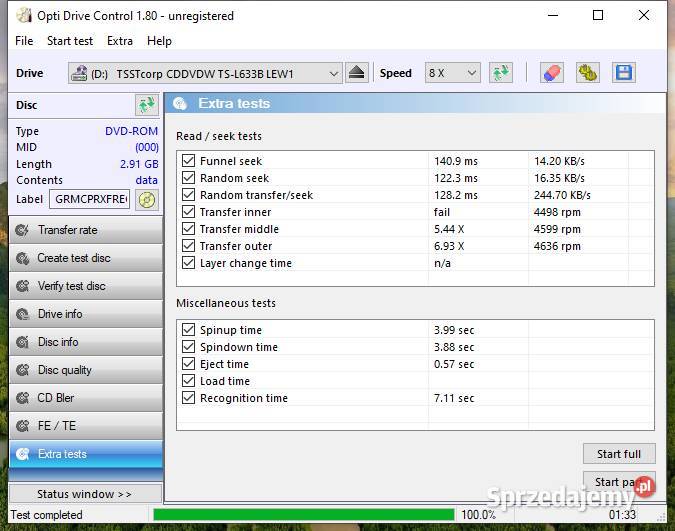Click the '244.70 KB/s' value
The image size is (675, 531).
(x=562, y=195)
